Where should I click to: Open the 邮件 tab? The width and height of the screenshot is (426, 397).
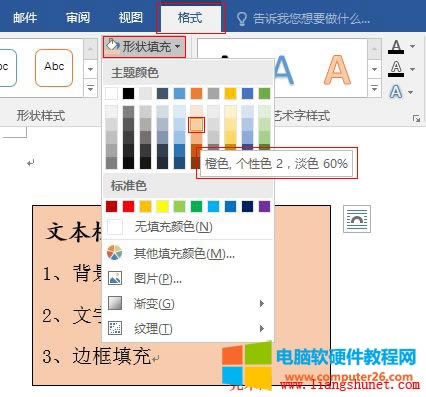(25, 18)
